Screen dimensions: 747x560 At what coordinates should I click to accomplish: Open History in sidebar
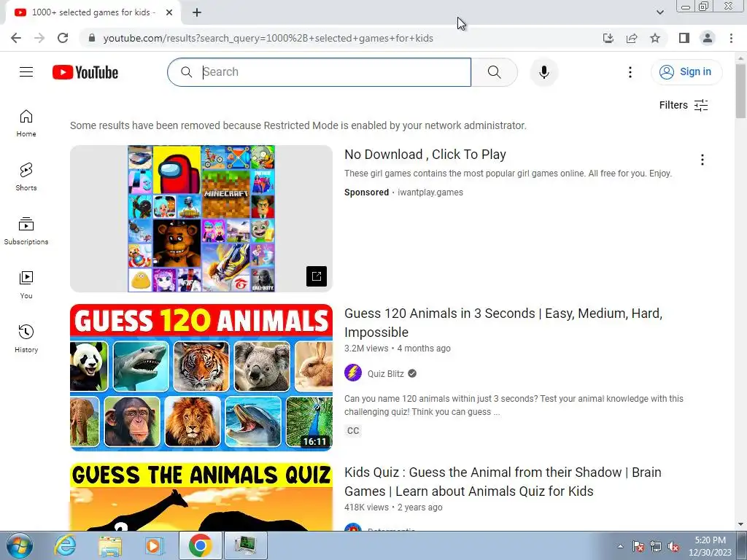[x=26, y=339]
